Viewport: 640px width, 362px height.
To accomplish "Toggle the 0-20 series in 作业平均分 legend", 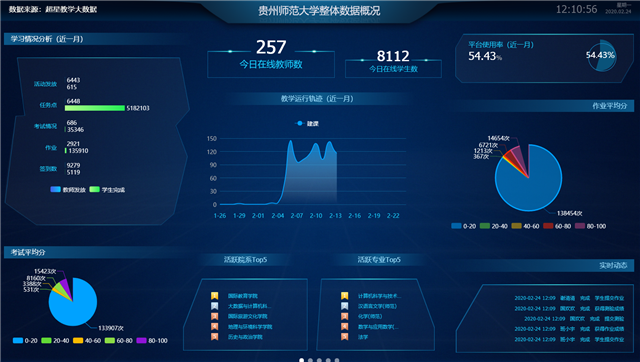I will click(x=464, y=226).
